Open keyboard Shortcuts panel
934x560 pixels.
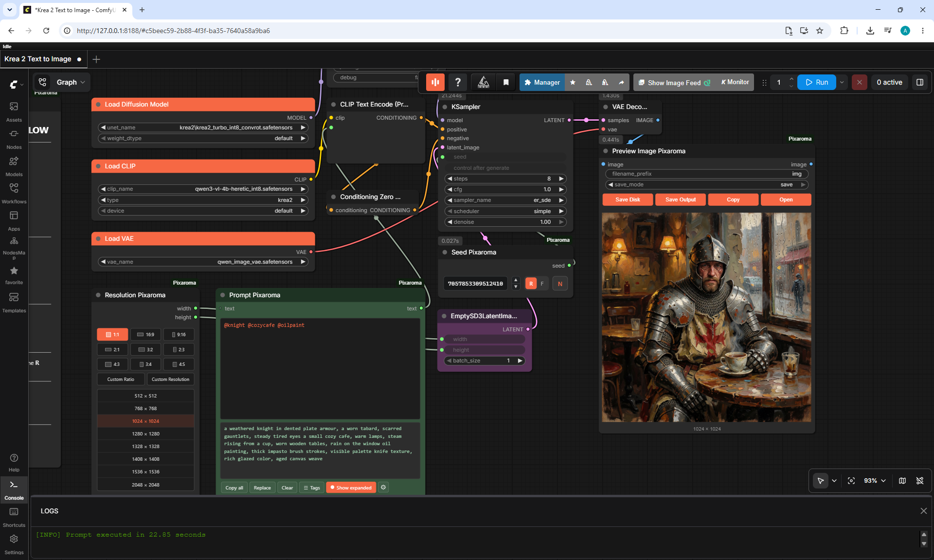click(x=14, y=517)
